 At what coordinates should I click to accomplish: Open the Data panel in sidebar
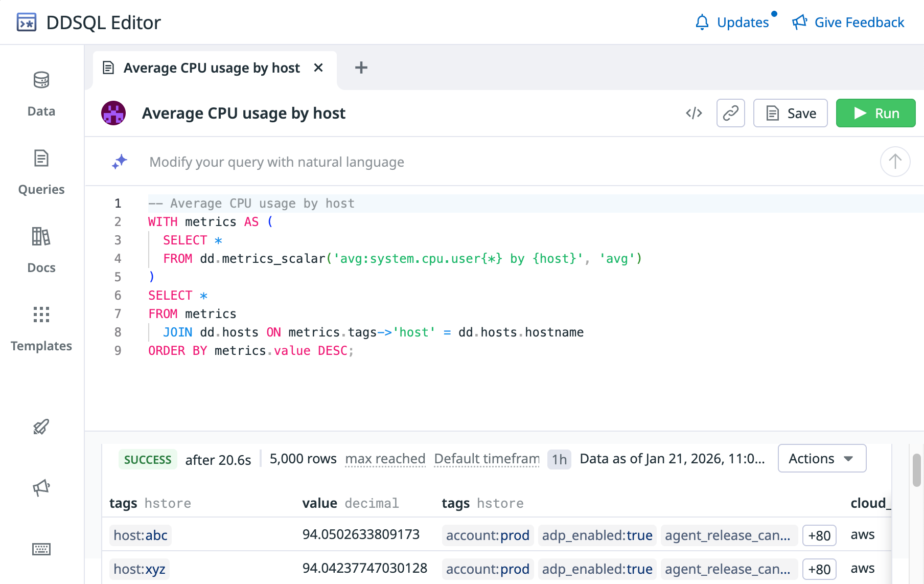coord(41,93)
